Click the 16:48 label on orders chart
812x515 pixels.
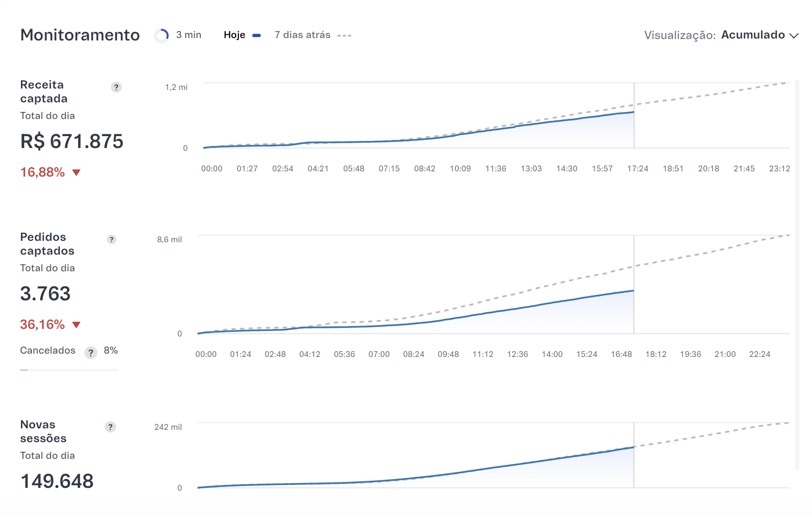(x=621, y=354)
